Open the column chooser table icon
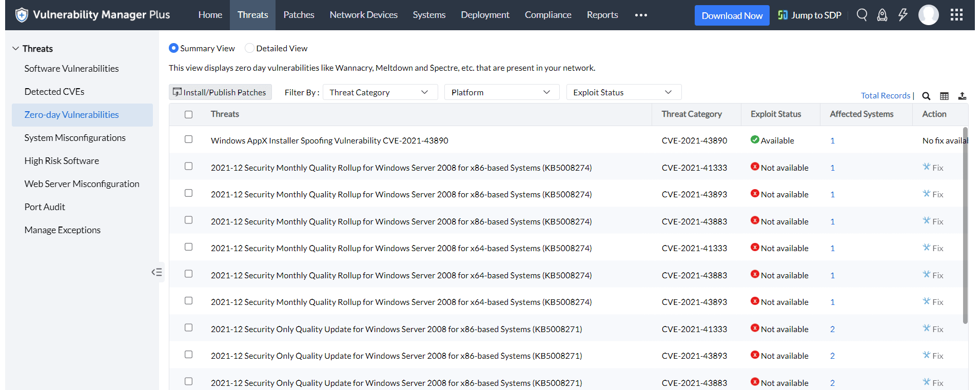 tap(944, 96)
